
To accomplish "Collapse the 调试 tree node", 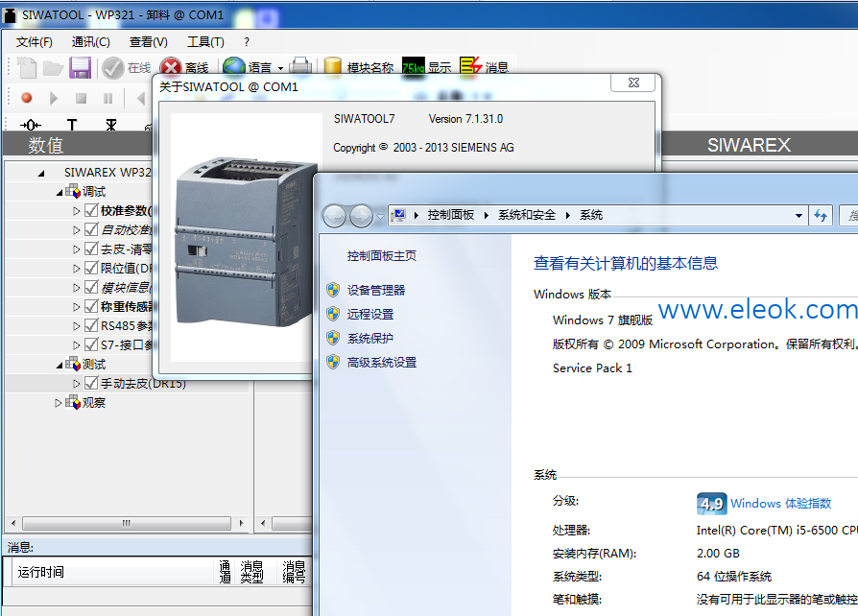I will [60, 193].
